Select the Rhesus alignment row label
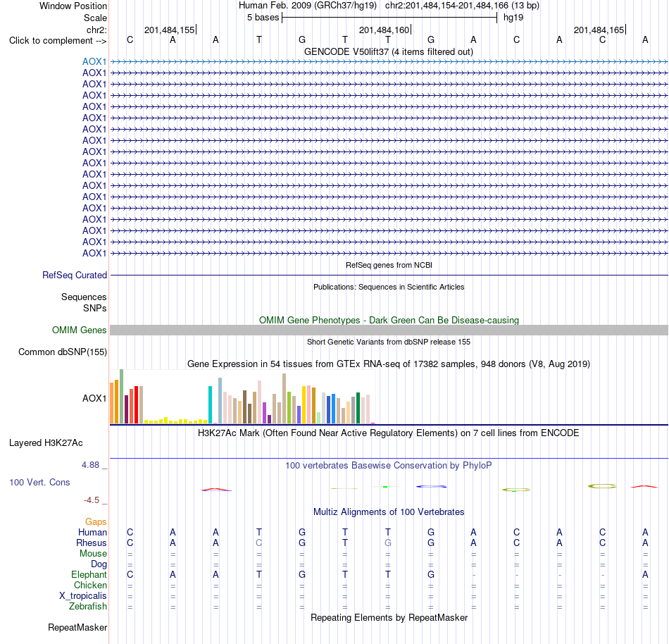The width and height of the screenshot is (669, 644). tap(92, 543)
